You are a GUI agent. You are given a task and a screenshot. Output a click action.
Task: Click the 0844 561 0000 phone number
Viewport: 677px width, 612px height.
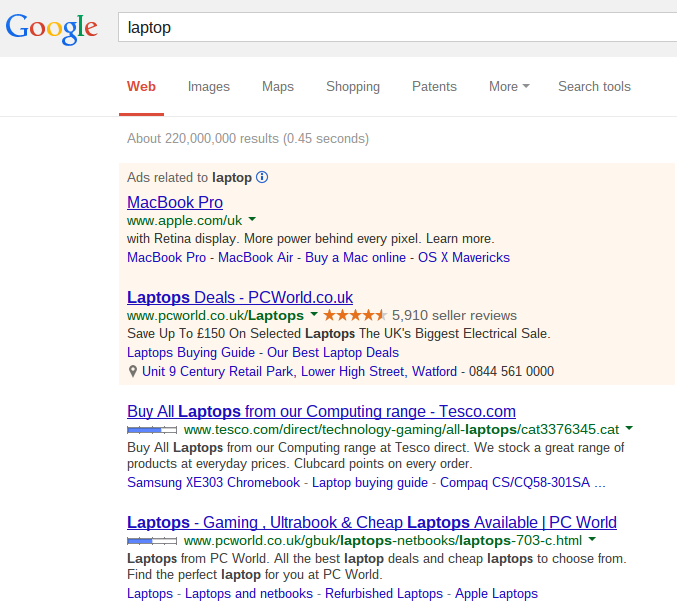[x=511, y=371]
